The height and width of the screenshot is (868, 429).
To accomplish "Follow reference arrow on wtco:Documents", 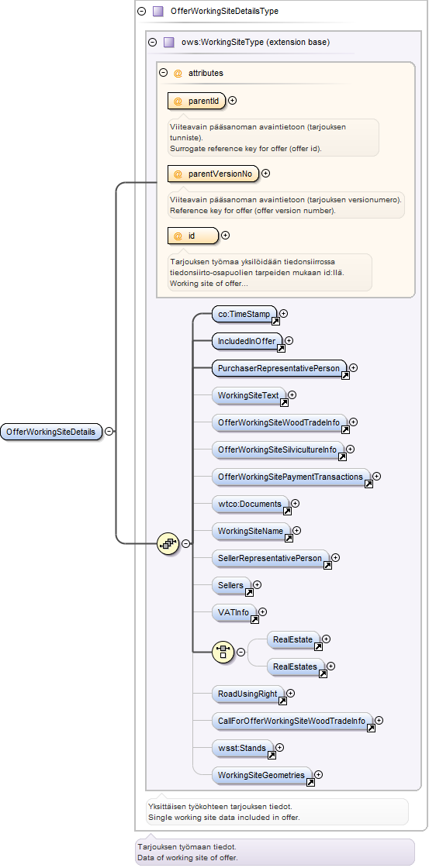I will point(287,511).
